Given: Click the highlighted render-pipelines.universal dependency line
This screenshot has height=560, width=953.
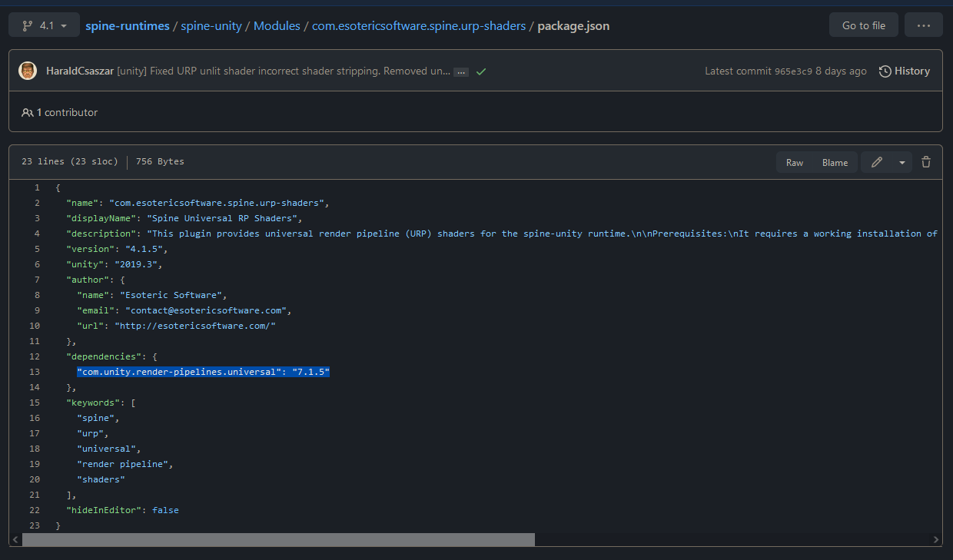Looking at the screenshot, I should tap(203, 372).
